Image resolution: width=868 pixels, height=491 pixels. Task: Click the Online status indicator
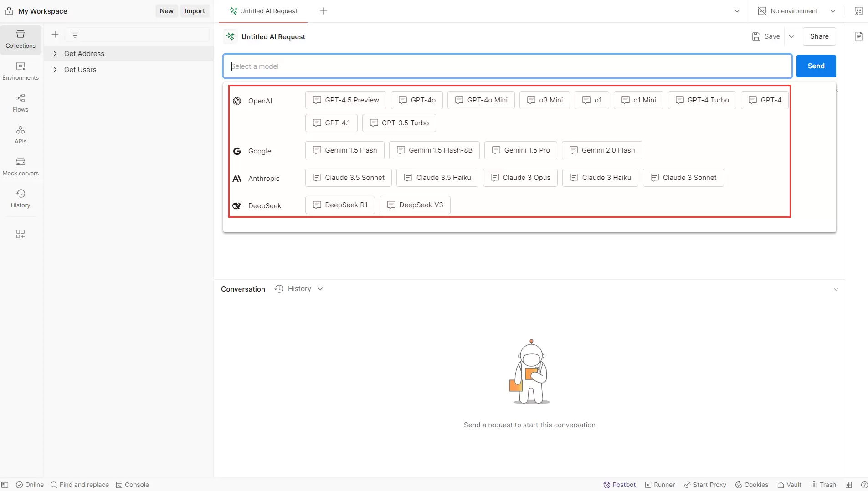30,485
